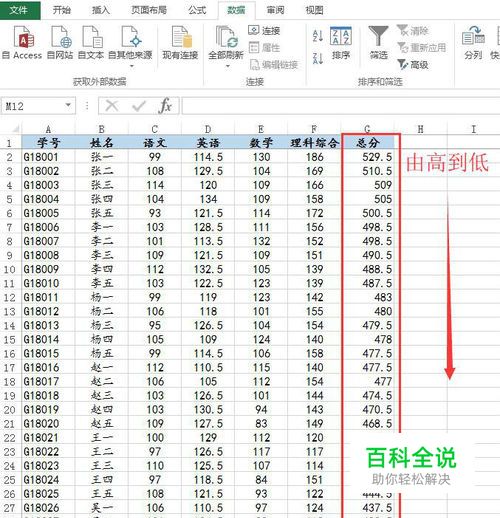Viewport: 500px width, 518px height.
Task: Open the 排序 (Sort) dialog icon
Action: pos(341,36)
